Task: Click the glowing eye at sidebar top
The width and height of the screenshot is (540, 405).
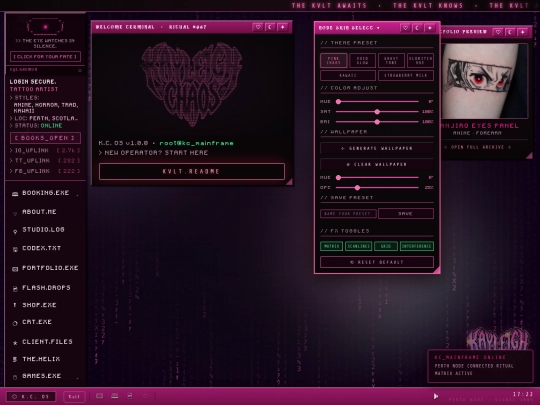Action: click(x=45, y=27)
